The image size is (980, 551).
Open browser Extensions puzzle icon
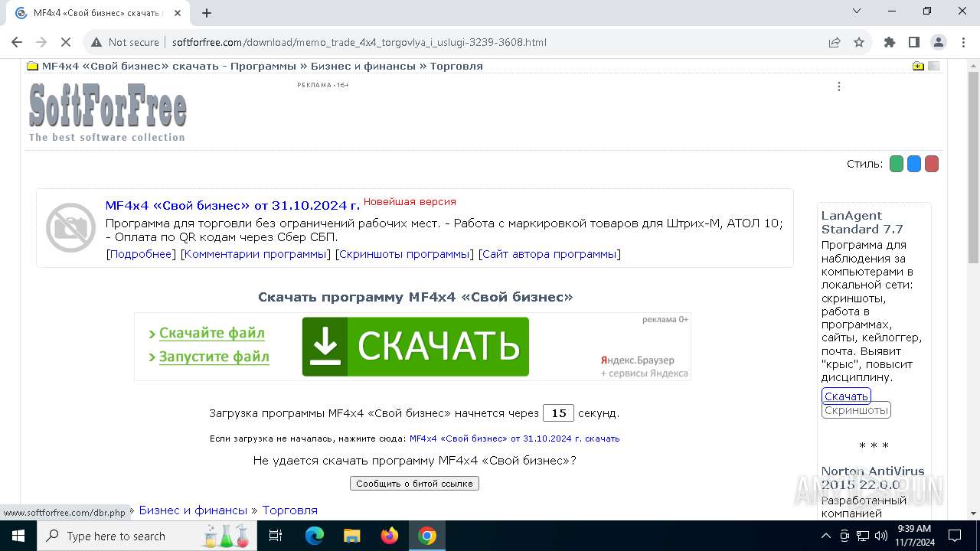click(890, 42)
